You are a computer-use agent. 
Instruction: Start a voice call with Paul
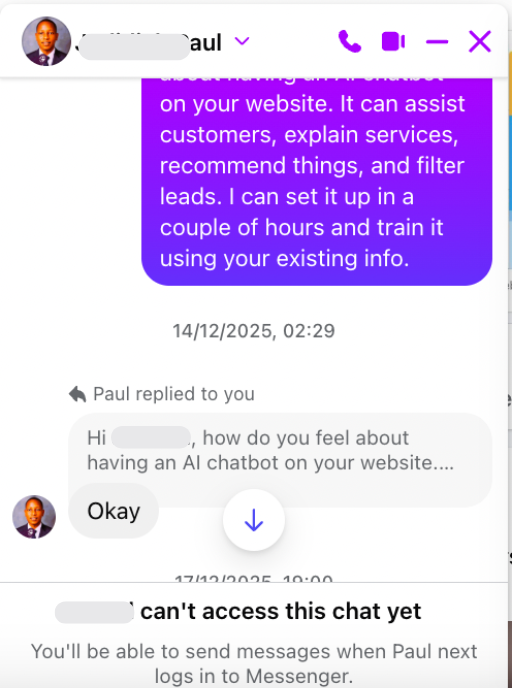click(x=350, y=42)
